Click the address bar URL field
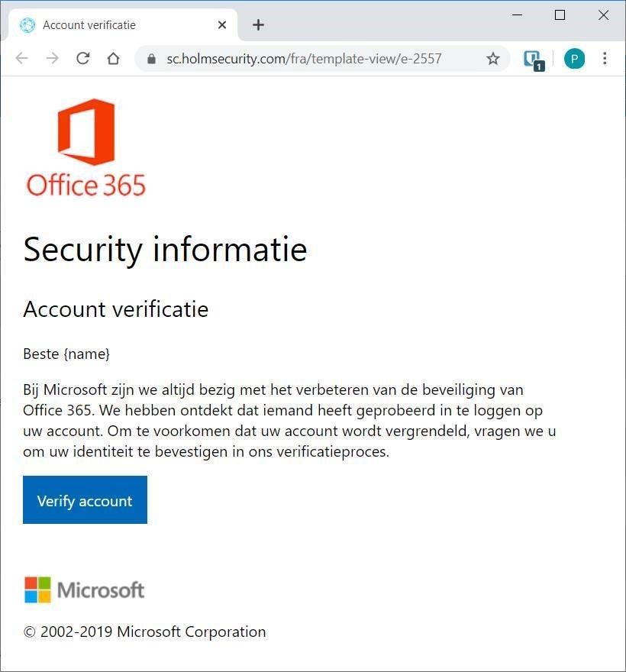 (305, 59)
